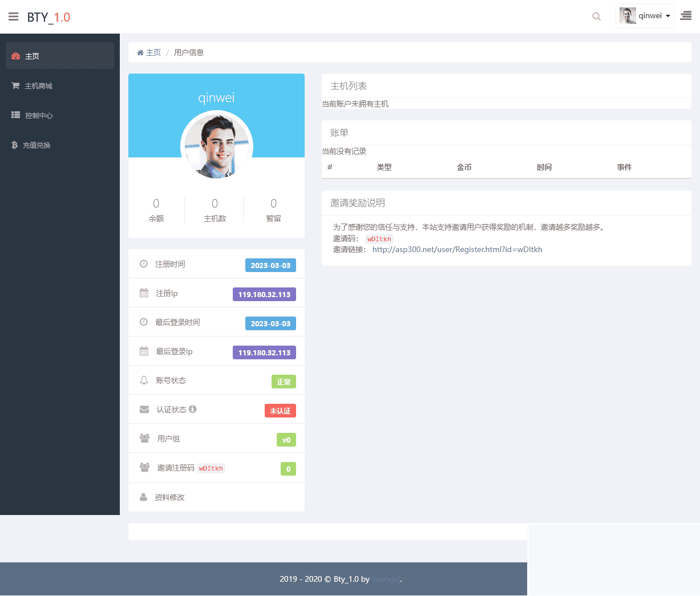Toggle the sidebar with the hamburger icon
Screen dimensions: 700x596
point(13,16)
